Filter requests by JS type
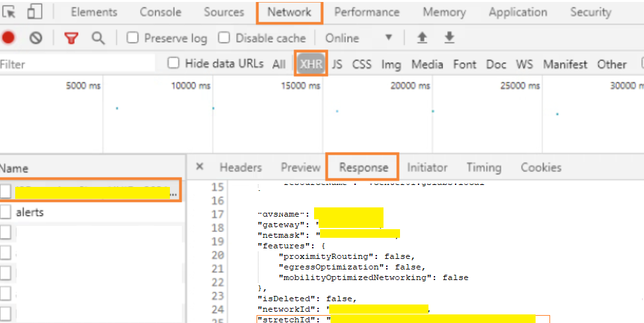This screenshot has width=644, height=323. coord(337,64)
